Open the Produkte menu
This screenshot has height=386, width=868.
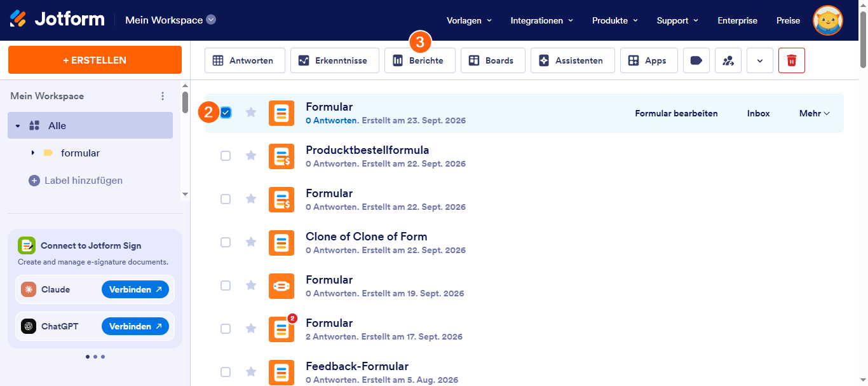(615, 20)
